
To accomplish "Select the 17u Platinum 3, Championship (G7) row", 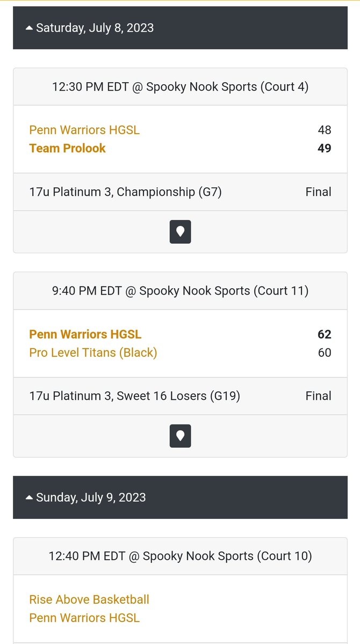I will [180, 192].
